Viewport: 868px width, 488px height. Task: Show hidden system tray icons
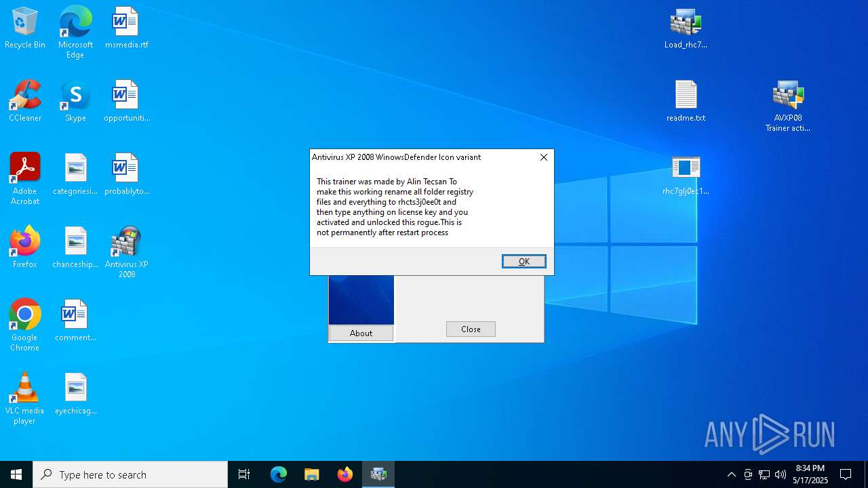tap(731, 474)
